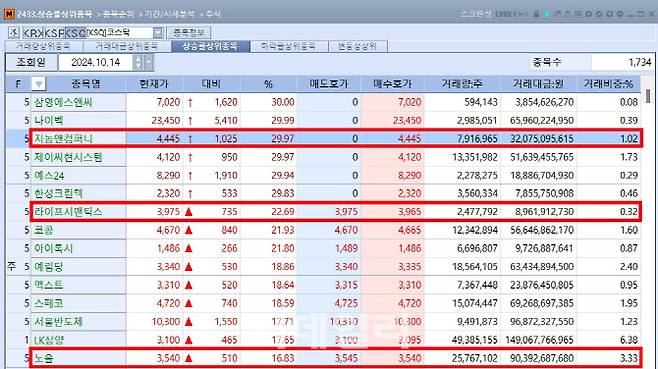Select stock LK삼양
Image resolution: width=658 pixels, height=369 pixels.
49,340
